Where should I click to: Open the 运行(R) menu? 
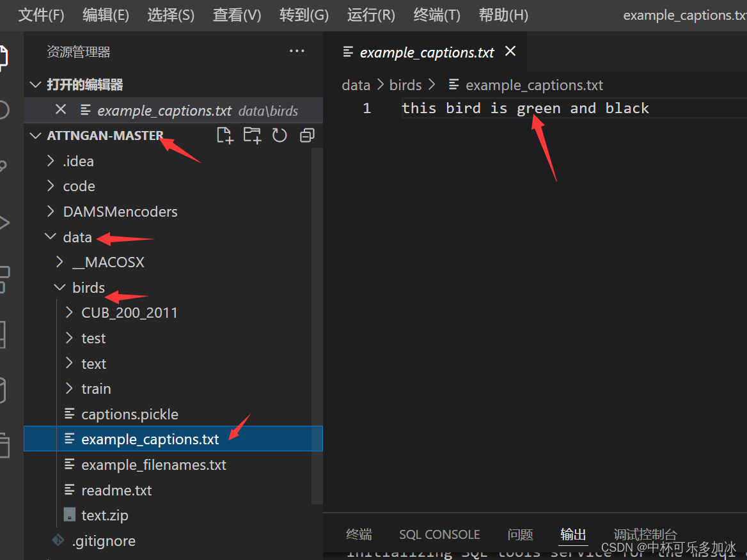coord(371,15)
